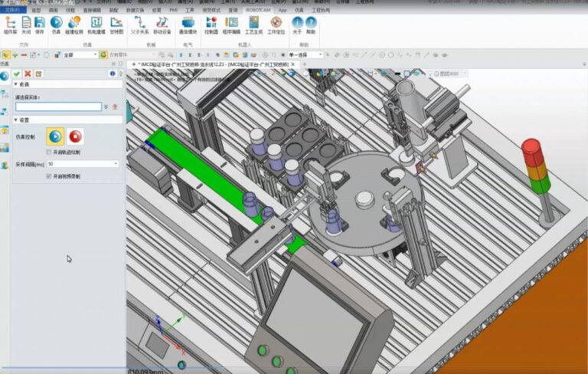Viewport: 588px width, 374px height.
Task: Click the 请选择实体 entity input field
Action: pyautogui.click(x=58, y=107)
